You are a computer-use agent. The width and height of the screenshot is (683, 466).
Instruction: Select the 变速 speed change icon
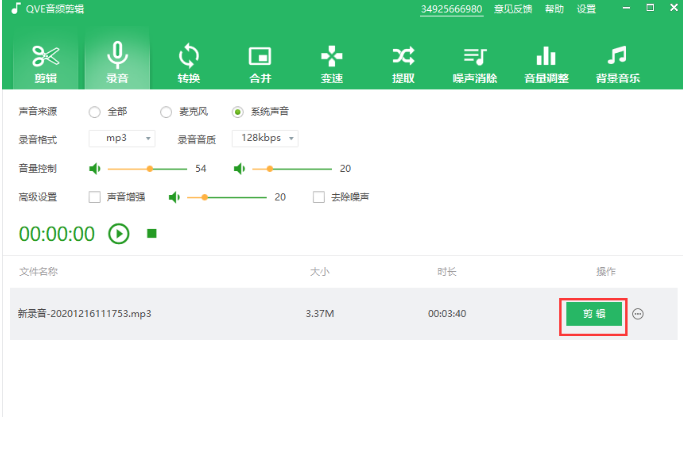point(331,61)
